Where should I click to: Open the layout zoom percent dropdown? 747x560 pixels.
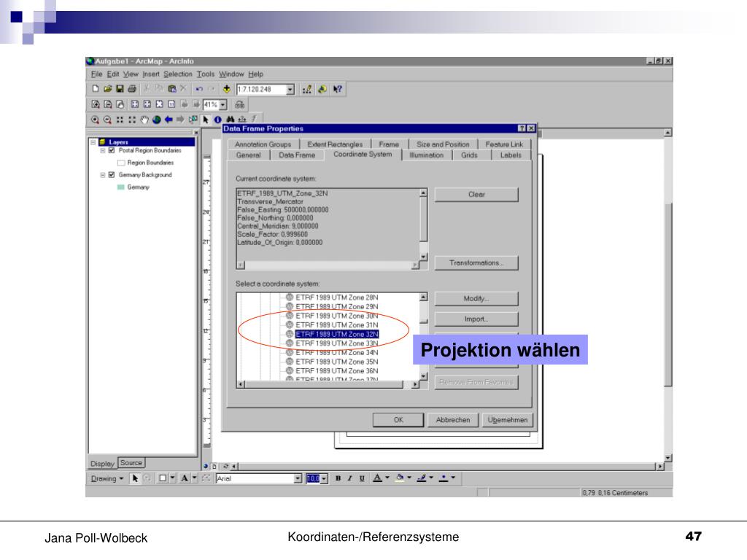pyautogui.click(x=223, y=105)
